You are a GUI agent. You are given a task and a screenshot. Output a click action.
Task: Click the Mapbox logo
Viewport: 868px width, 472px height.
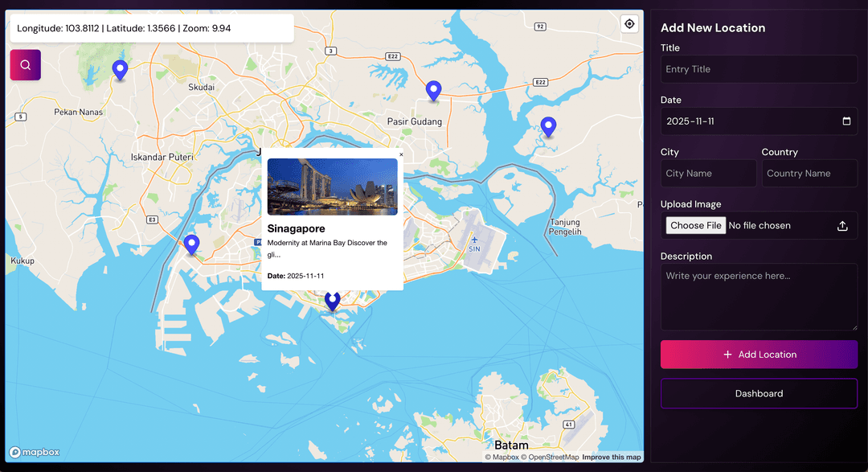click(x=35, y=453)
